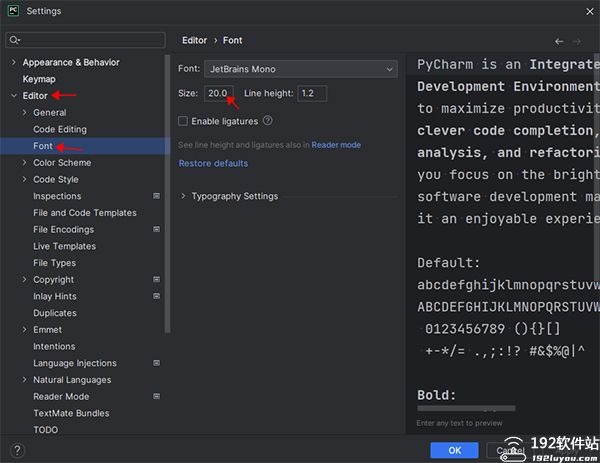Focus the settings search field
Viewport: 600px width, 463px height.
[x=85, y=40]
